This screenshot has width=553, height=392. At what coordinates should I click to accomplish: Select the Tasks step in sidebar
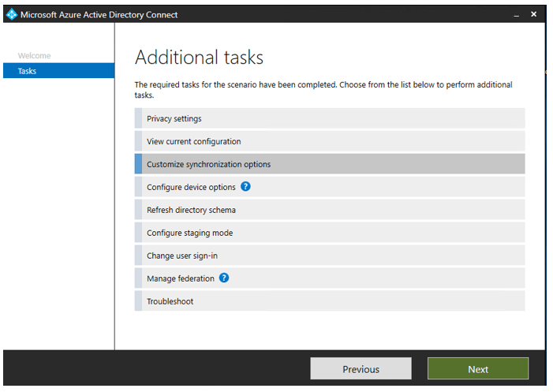point(28,71)
